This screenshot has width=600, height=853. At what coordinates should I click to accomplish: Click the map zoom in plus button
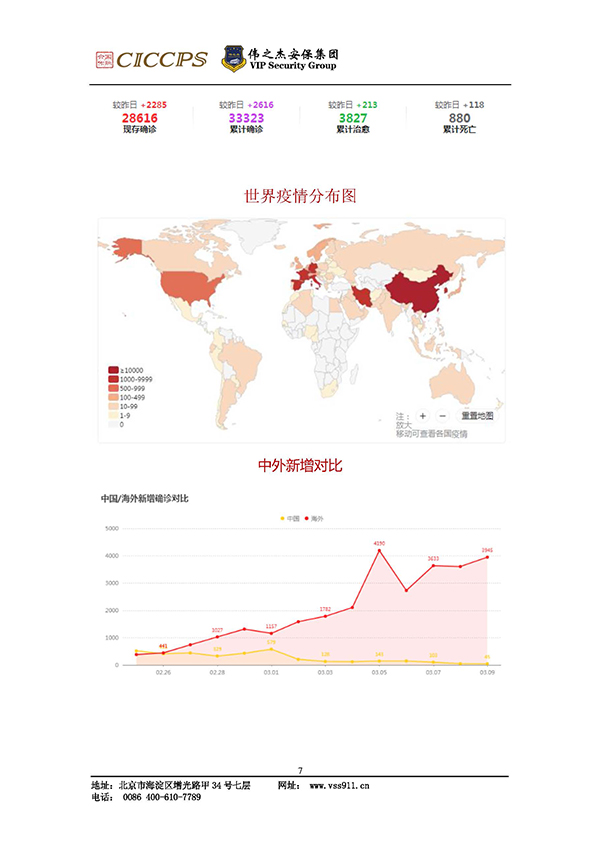point(423,415)
